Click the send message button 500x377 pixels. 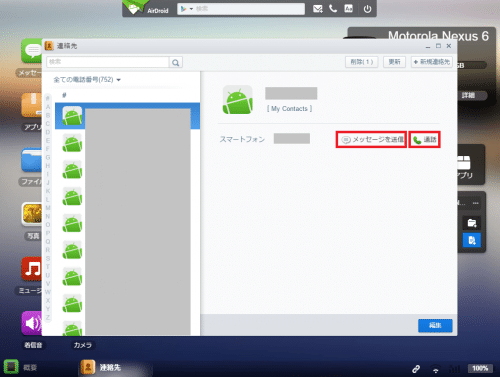[x=371, y=140]
